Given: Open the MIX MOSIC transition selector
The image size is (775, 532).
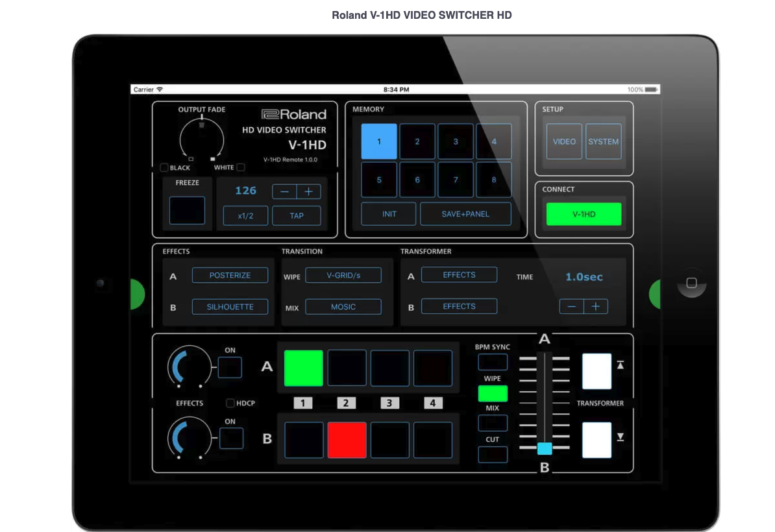Looking at the screenshot, I should (343, 307).
